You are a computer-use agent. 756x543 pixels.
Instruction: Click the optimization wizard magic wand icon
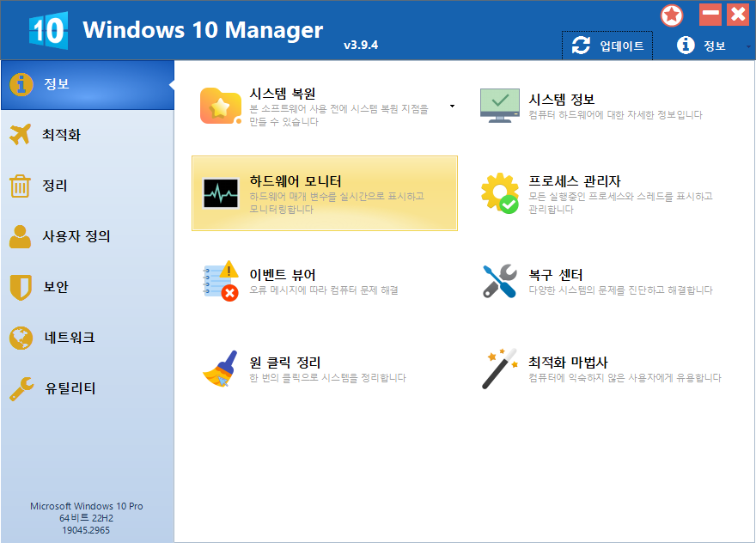500,369
